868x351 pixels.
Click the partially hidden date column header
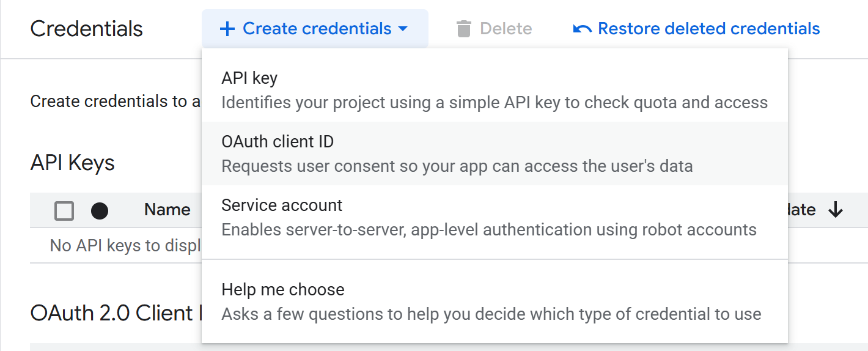(801, 210)
